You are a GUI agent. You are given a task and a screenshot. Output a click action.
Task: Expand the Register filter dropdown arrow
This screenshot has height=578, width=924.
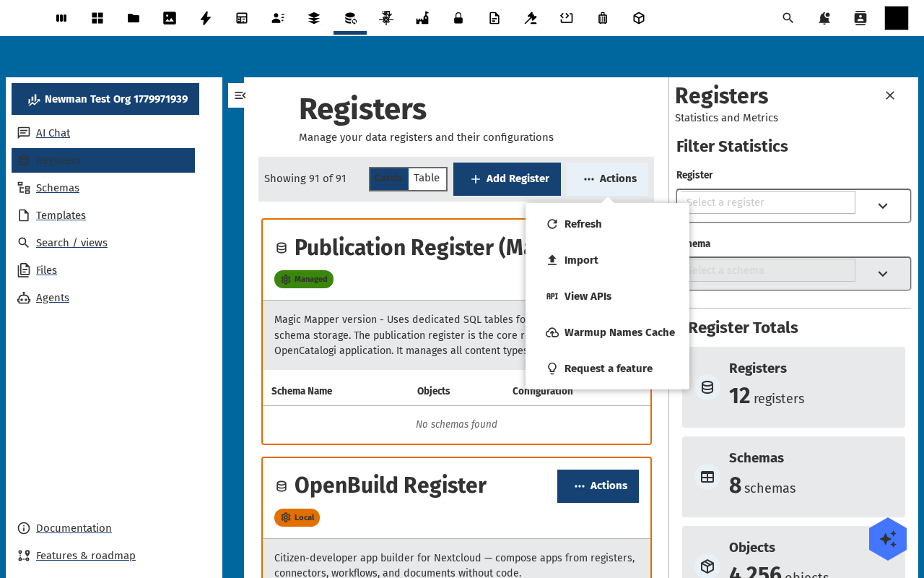tap(883, 206)
